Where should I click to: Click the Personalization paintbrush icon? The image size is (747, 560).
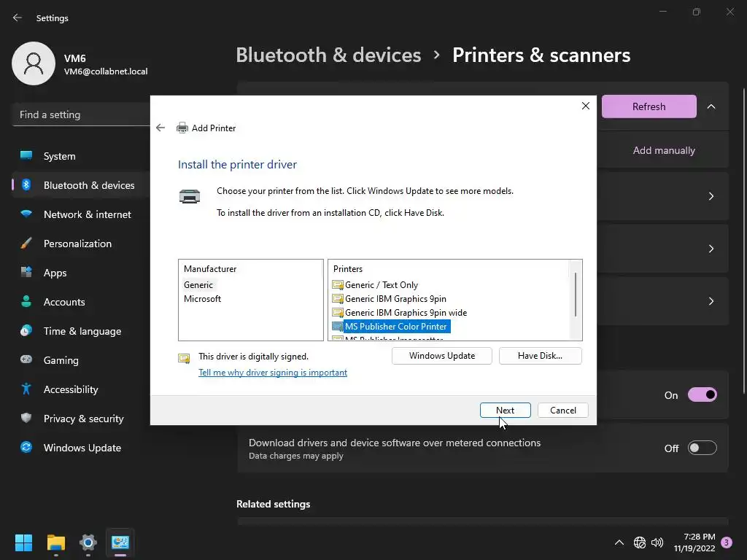click(26, 244)
